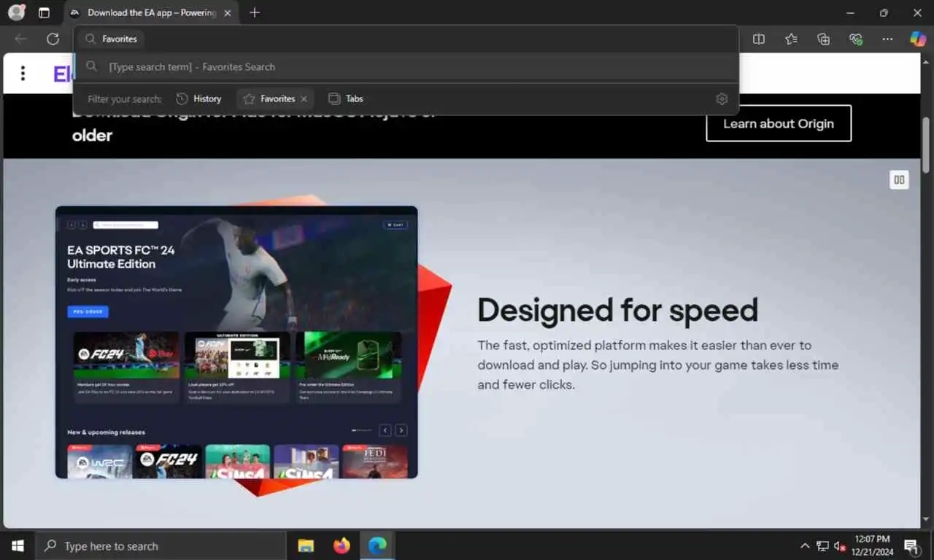Pause carousel with pause icon
This screenshot has height=560, width=934.
point(899,179)
